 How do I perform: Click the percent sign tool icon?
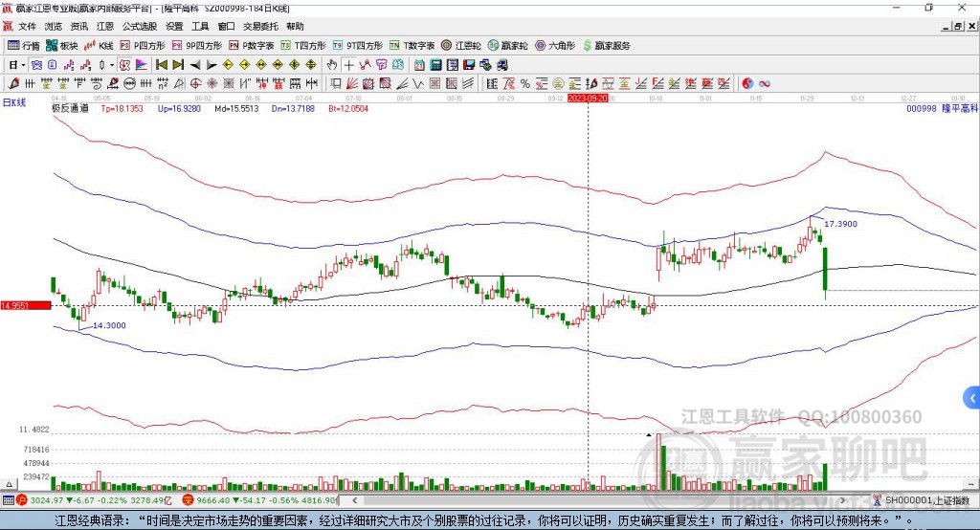coord(525,84)
